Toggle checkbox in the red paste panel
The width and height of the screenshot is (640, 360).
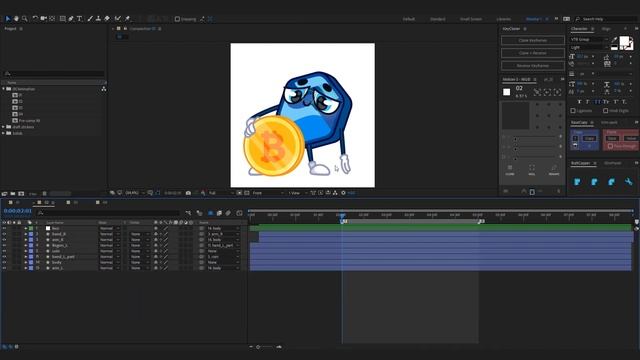(x=610, y=146)
